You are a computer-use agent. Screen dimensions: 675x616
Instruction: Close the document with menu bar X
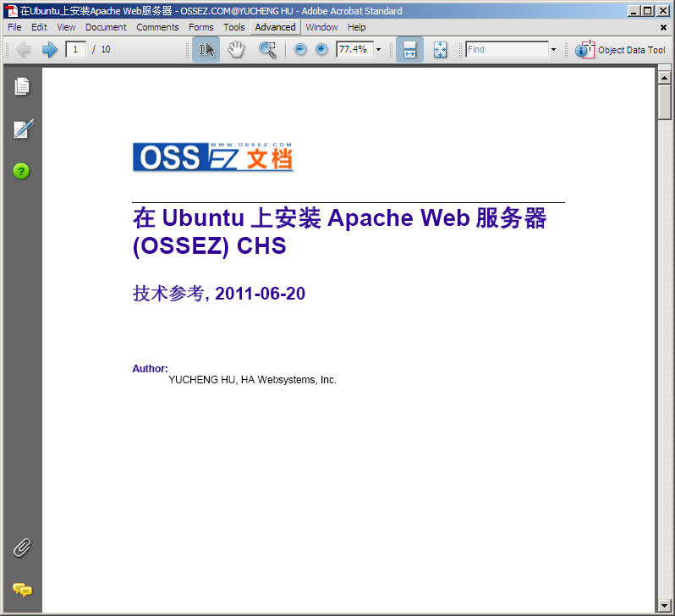(x=663, y=28)
